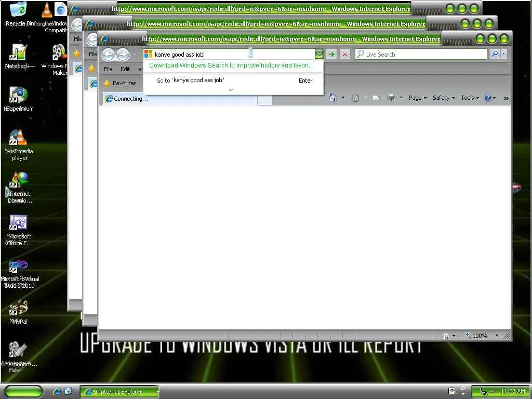The width and height of the screenshot is (532, 399).
Task: Click the 11:07 AM taskbar clock
Action: point(513,391)
